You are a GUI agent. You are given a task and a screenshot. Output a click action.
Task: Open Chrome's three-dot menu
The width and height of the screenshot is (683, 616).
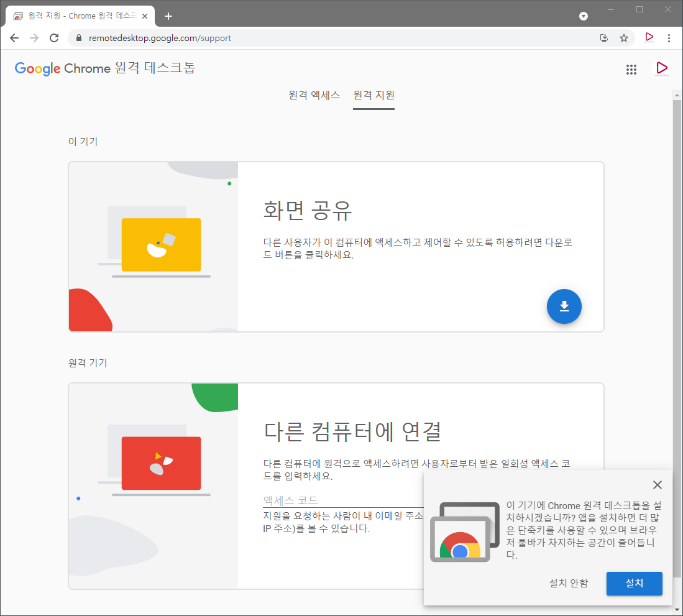click(669, 38)
